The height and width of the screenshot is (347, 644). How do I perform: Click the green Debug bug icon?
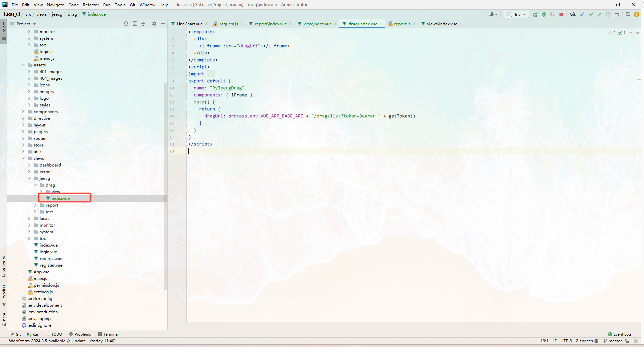(x=544, y=14)
